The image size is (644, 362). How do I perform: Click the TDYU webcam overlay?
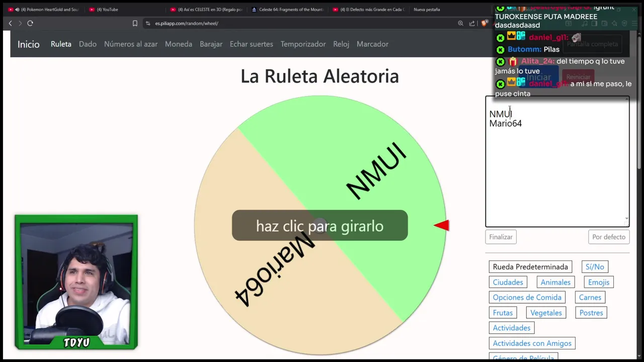click(76, 282)
